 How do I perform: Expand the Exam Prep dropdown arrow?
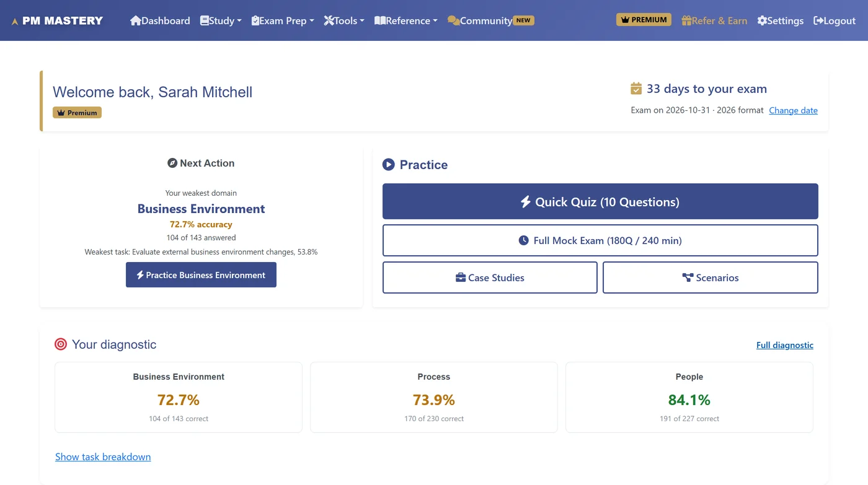click(312, 21)
